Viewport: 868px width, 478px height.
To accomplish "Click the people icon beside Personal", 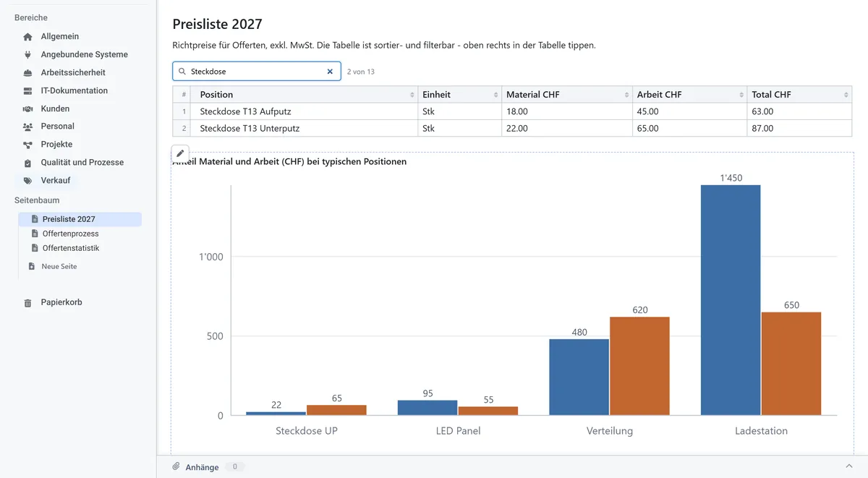I will (x=27, y=127).
